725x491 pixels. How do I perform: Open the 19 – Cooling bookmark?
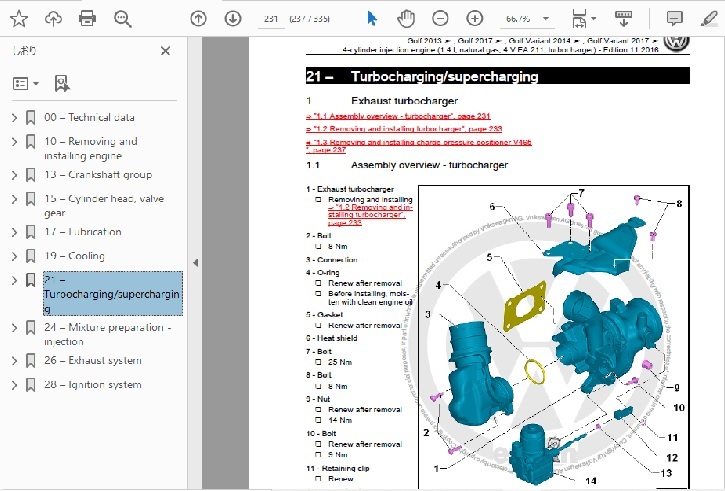(x=74, y=256)
